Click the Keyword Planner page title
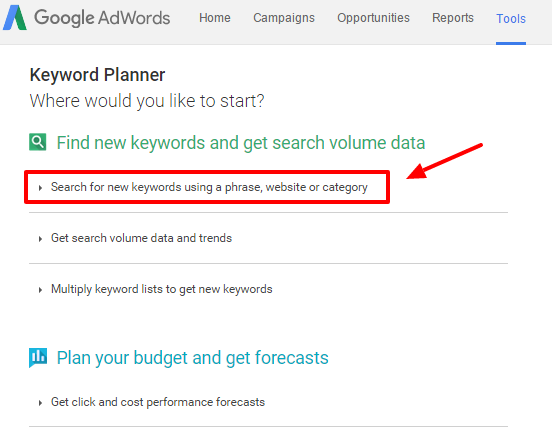 [x=97, y=75]
